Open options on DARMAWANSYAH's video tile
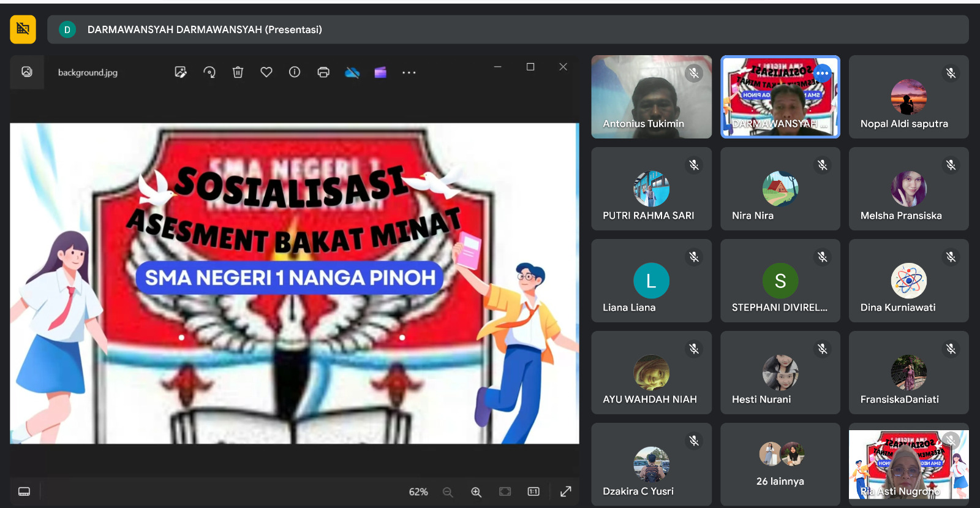Viewport: 980px width, 508px height. (822, 74)
